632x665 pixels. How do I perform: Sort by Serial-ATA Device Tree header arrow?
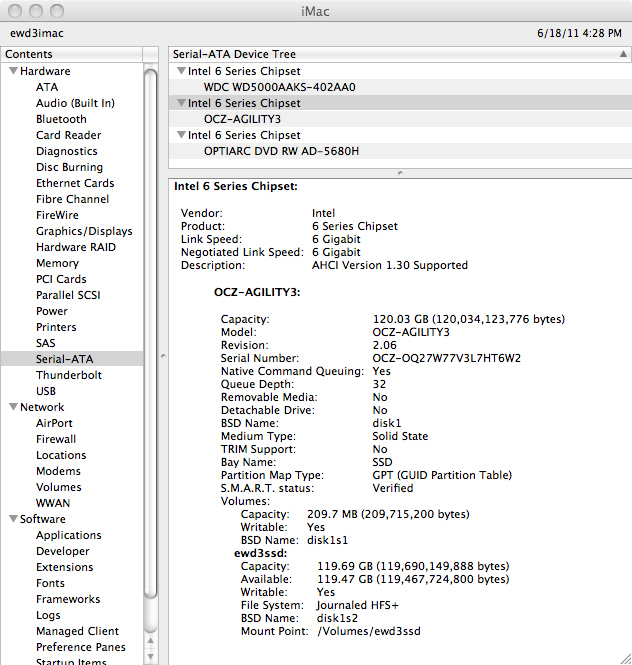623,54
